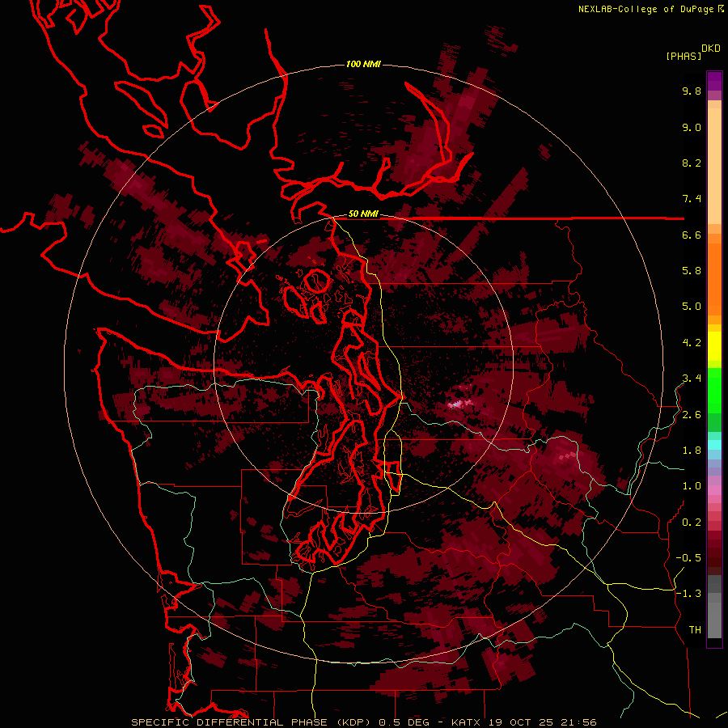Image resolution: width=728 pixels, height=728 pixels.
Task: Click the cyan color bar segment
Action: 714,445
